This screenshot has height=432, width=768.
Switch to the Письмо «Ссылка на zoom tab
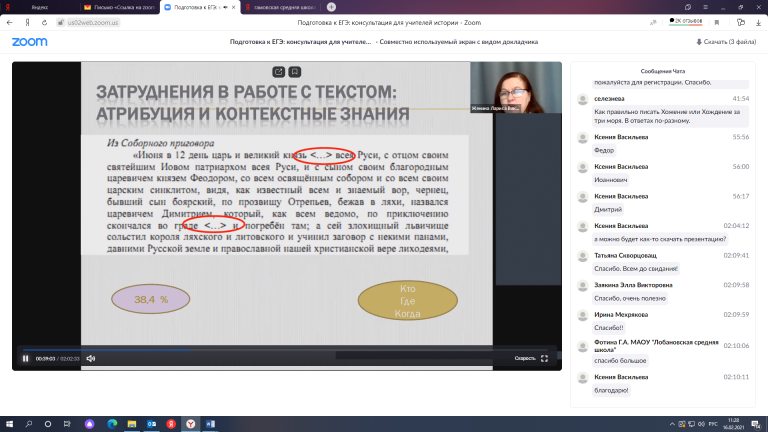tap(120, 7)
